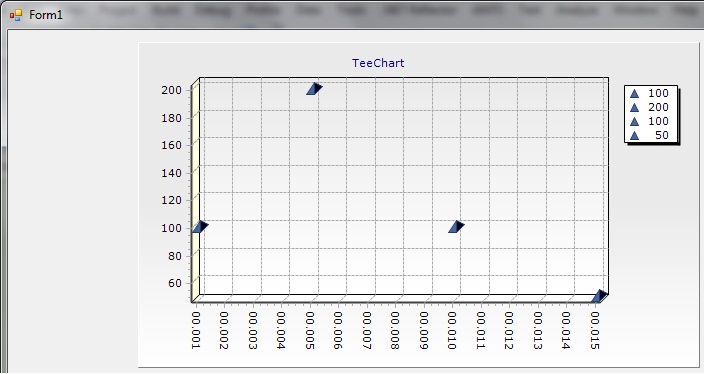This screenshot has height=374, width=704.
Task: Click the 00.015 bottom axis label
Action: (595, 330)
